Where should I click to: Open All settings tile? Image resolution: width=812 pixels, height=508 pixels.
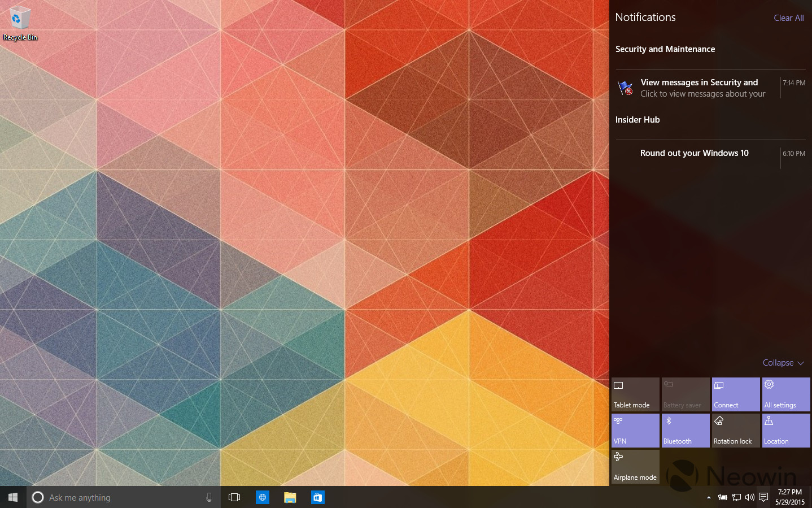pyautogui.click(x=786, y=394)
